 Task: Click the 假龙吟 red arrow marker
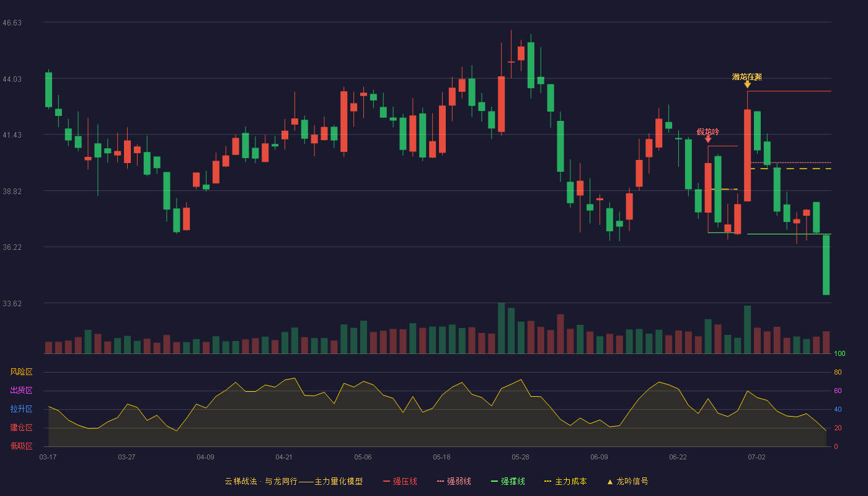708,139
